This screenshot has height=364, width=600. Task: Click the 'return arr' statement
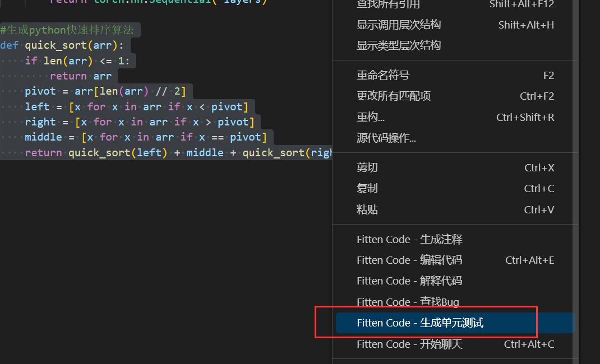[81, 76]
